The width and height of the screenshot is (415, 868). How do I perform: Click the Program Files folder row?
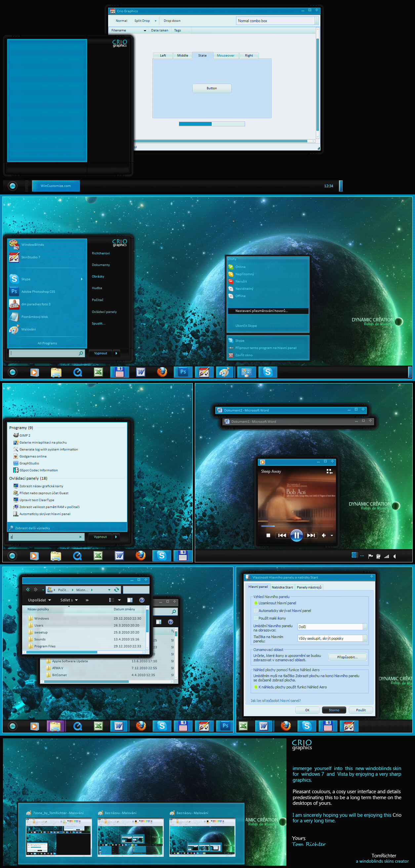coord(84,646)
